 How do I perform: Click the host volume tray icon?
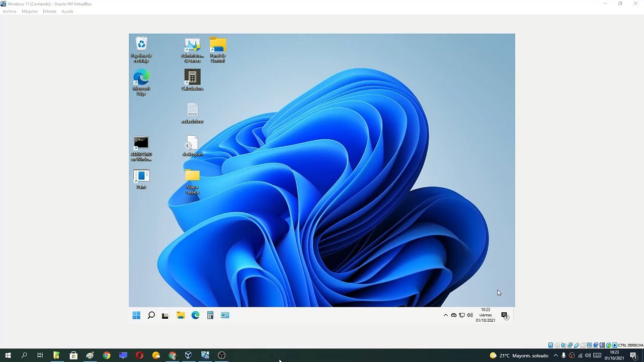(588, 355)
